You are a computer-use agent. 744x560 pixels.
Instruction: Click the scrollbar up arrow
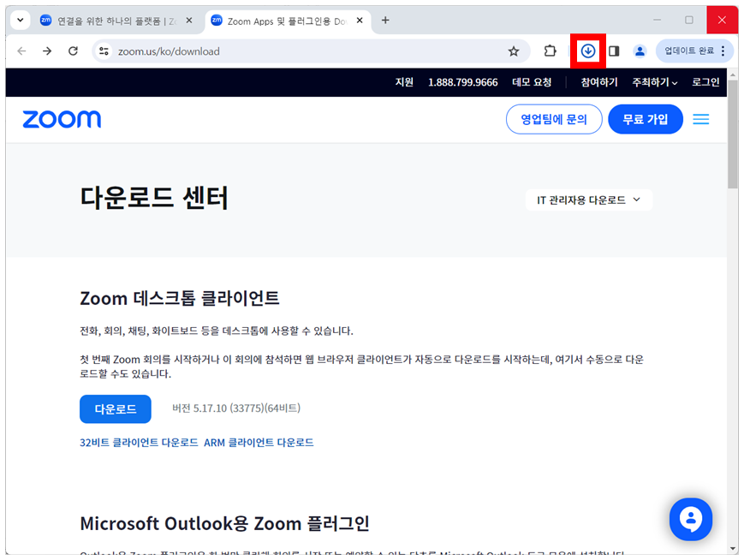coord(733,74)
